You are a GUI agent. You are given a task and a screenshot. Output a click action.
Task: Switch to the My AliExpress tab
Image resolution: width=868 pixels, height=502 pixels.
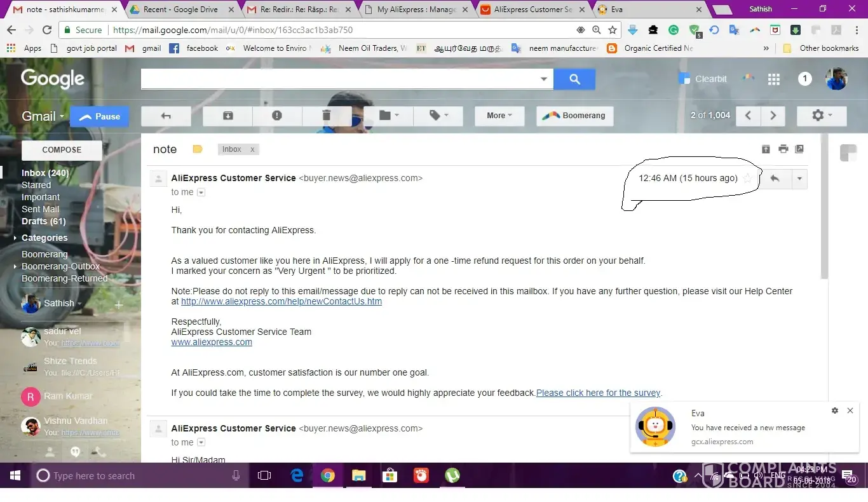(x=416, y=10)
